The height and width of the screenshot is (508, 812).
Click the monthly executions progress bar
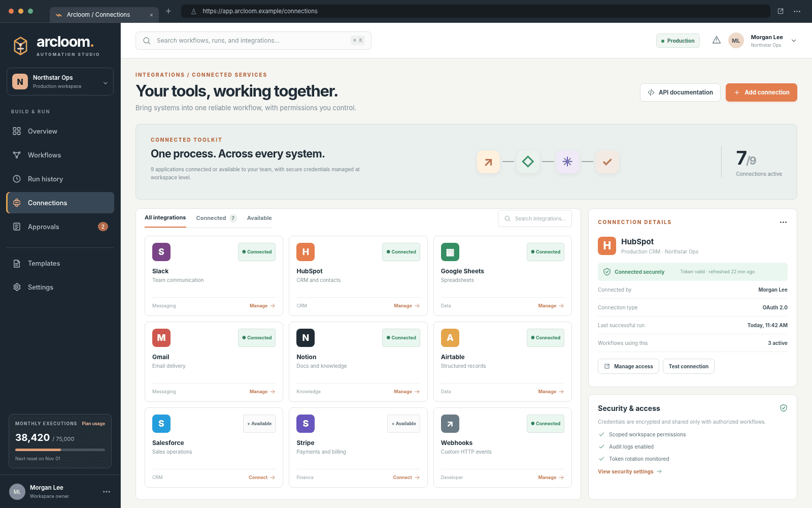click(x=60, y=450)
